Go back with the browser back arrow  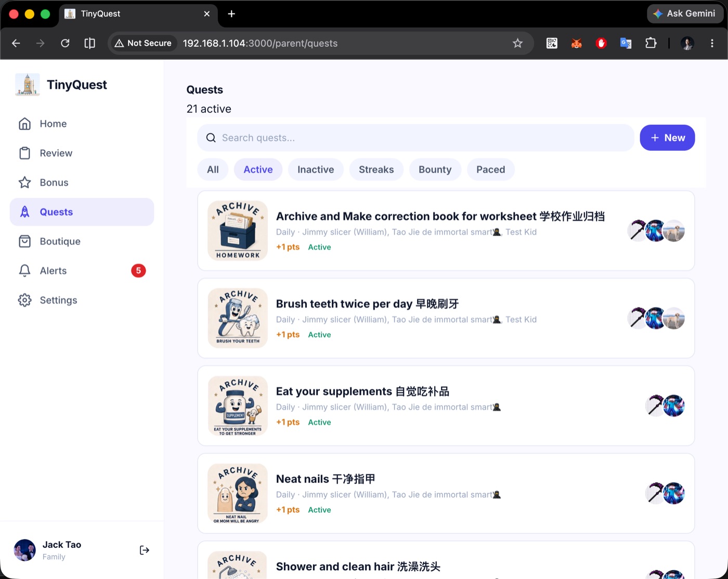click(x=16, y=43)
